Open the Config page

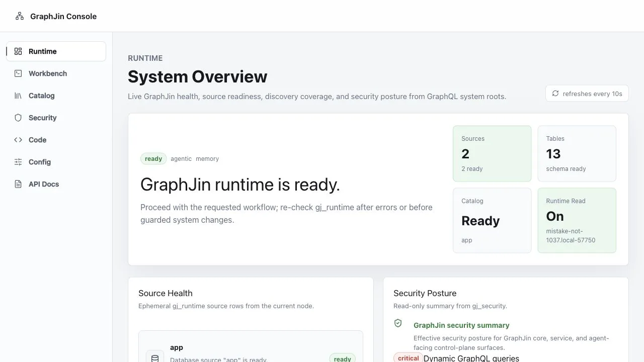[x=56, y=162]
